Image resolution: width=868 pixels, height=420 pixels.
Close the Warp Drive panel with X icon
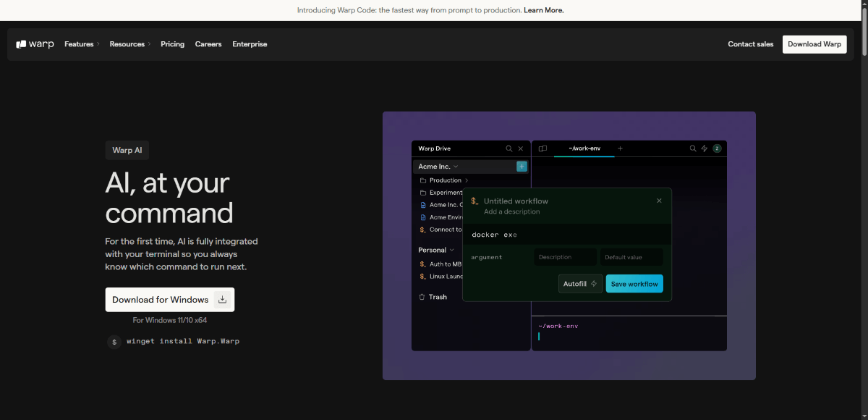pyautogui.click(x=521, y=148)
